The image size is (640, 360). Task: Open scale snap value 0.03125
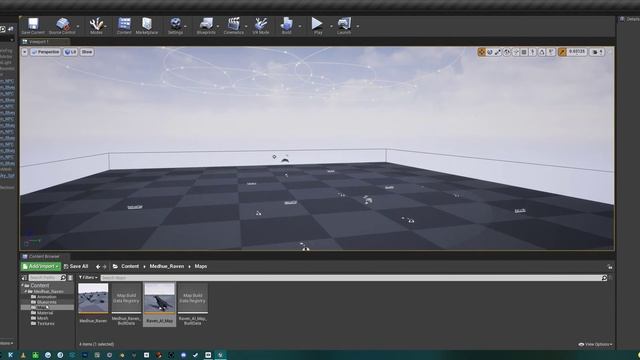(577, 52)
